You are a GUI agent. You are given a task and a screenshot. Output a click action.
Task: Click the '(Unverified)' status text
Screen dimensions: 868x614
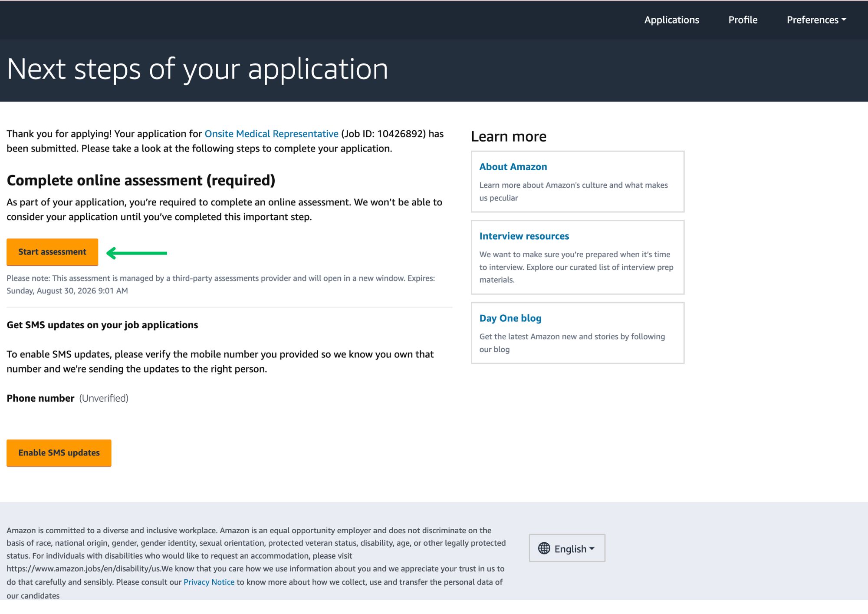(x=104, y=398)
